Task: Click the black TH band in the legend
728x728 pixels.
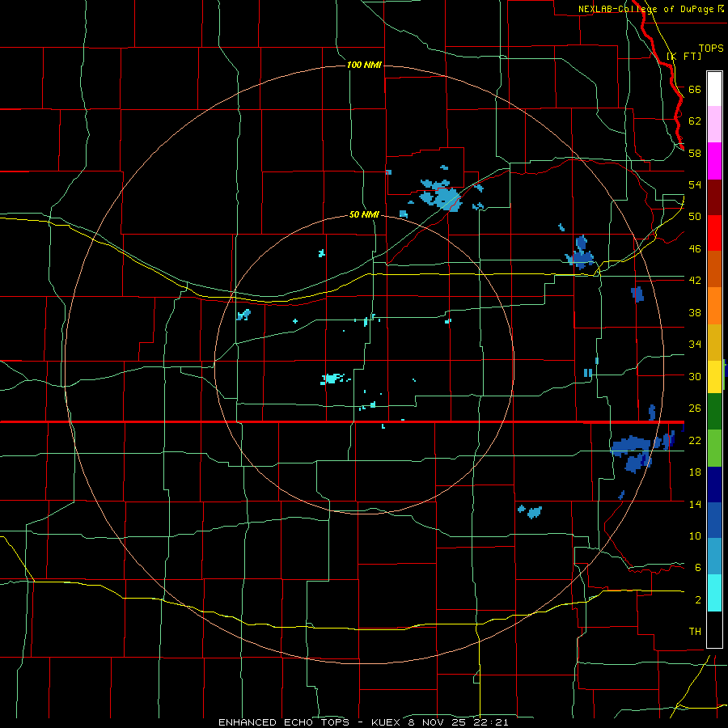Action: click(x=714, y=629)
